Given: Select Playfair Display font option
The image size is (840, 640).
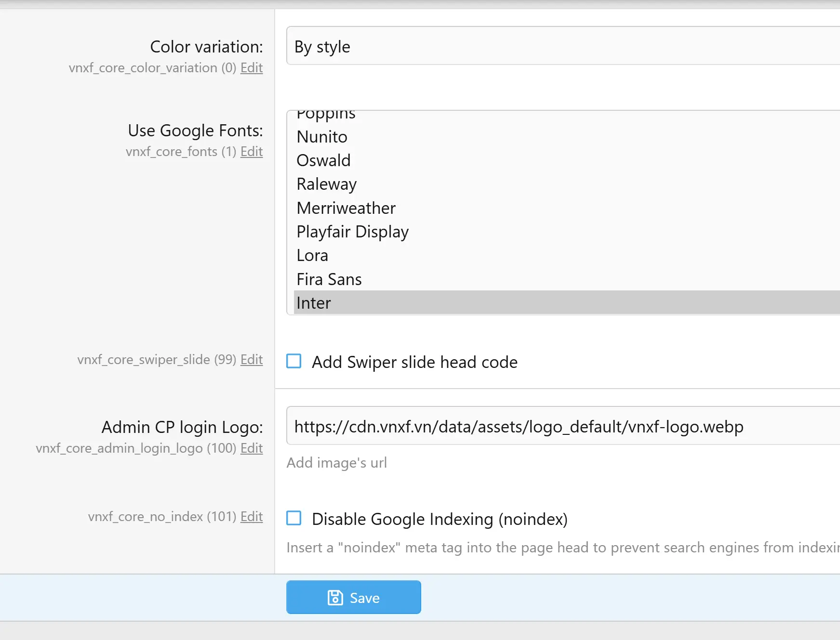Looking at the screenshot, I should tap(352, 232).
